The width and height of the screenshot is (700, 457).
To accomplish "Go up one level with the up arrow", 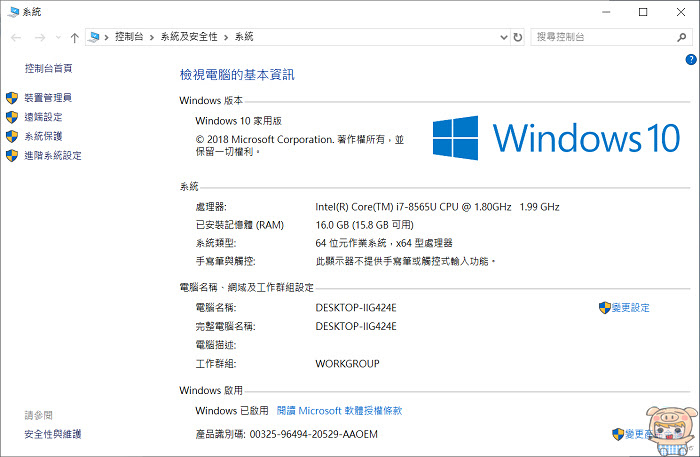I will (x=75, y=37).
